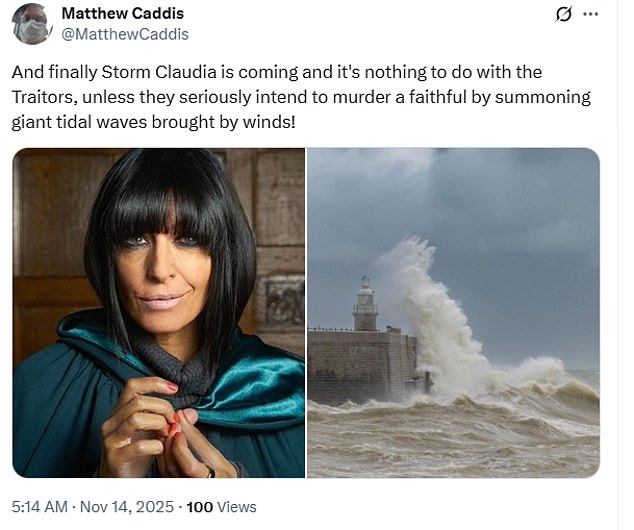Image resolution: width=634 pixels, height=530 pixels.
Task: Open the @MatthewCaddis handle link
Action: tap(125, 34)
